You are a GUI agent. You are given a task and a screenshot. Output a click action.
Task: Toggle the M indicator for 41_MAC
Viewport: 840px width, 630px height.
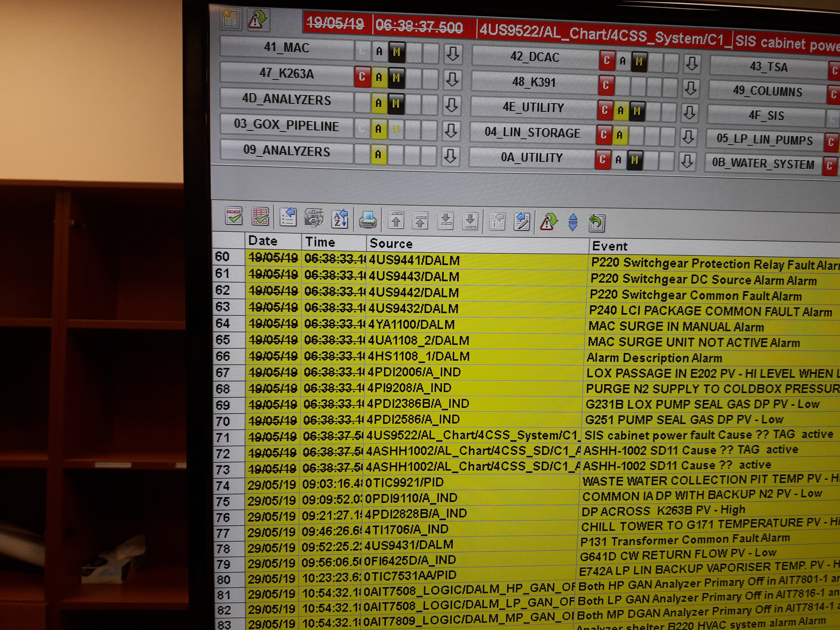click(x=396, y=52)
